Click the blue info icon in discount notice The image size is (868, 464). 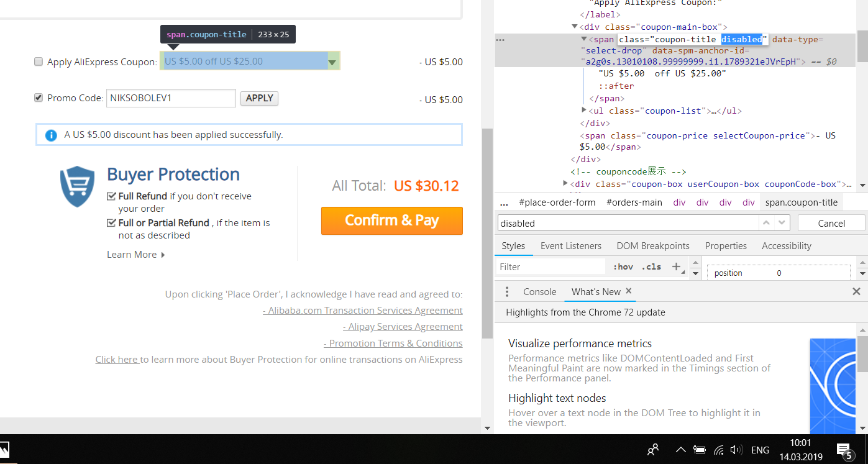point(51,135)
